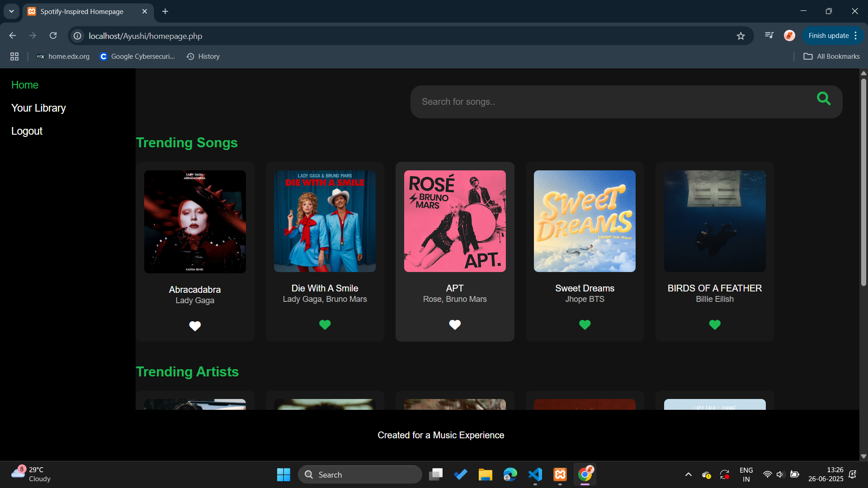Launch Microsoft Edge from the taskbar
The height and width of the screenshot is (488, 868).
point(510,474)
